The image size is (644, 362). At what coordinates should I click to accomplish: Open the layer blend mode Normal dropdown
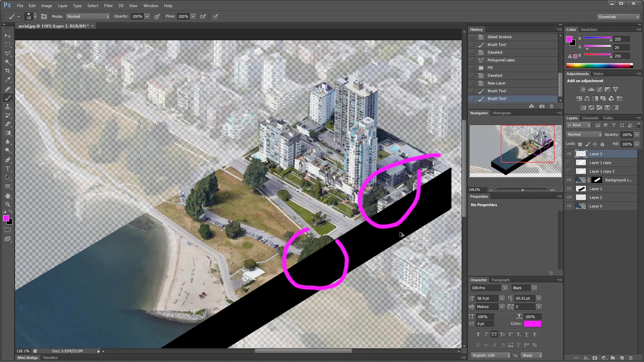point(584,134)
